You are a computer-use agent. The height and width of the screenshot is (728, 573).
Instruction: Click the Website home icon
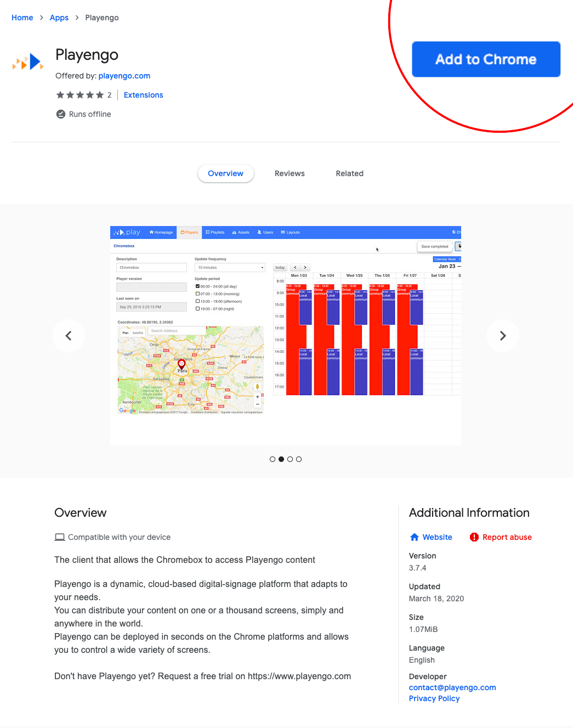(x=415, y=537)
